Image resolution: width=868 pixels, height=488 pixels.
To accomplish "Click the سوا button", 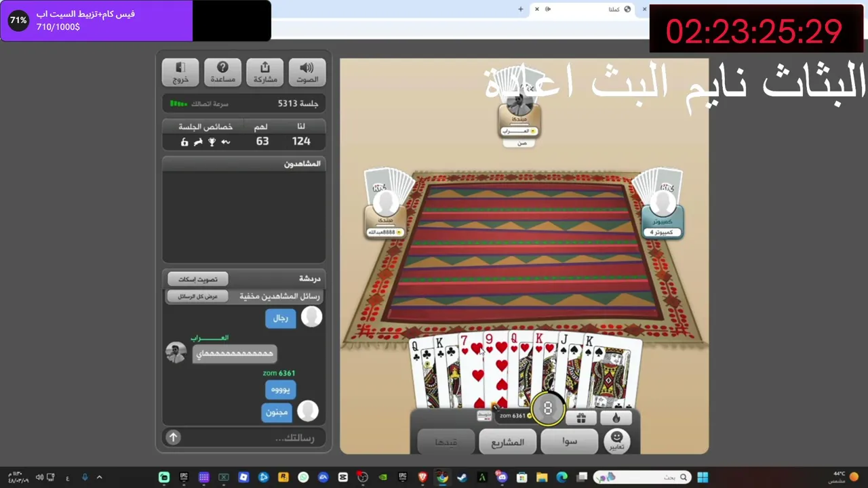I will pyautogui.click(x=570, y=442).
